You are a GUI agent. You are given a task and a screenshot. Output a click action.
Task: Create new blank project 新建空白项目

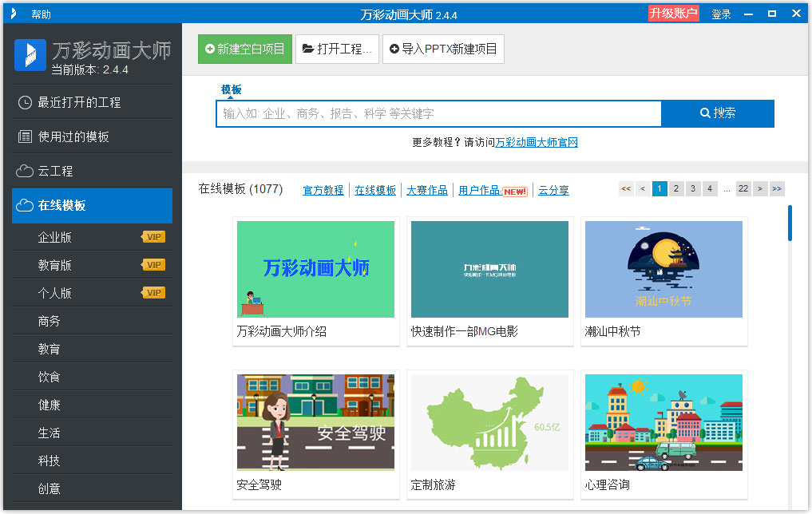(245, 49)
